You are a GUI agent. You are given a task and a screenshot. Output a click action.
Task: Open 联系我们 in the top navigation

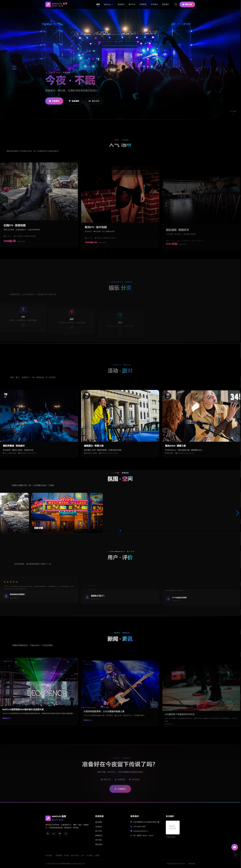pyautogui.click(x=165, y=4)
